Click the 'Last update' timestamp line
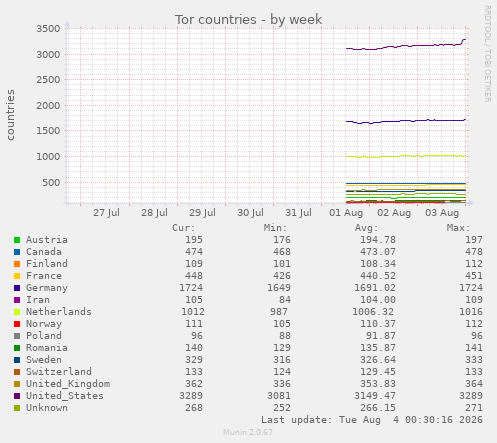 (x=372, y=420)
